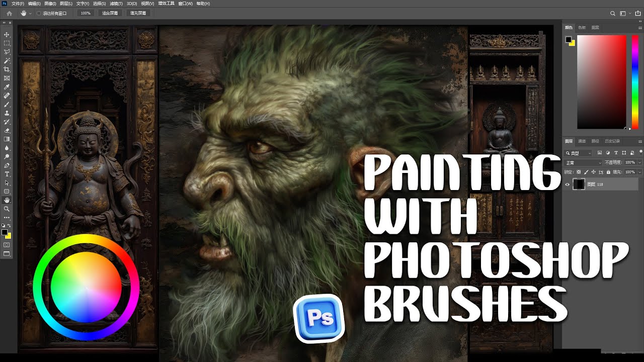Select the Crop tool
Screen dimensions: 644x362
[7, 69]
